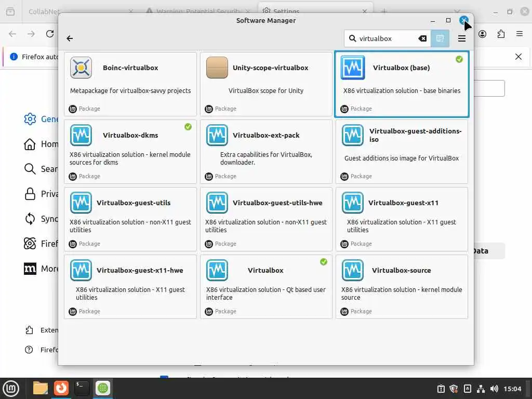
Task: Open the Home category in Firefox settings
Action: coord(42,144)
